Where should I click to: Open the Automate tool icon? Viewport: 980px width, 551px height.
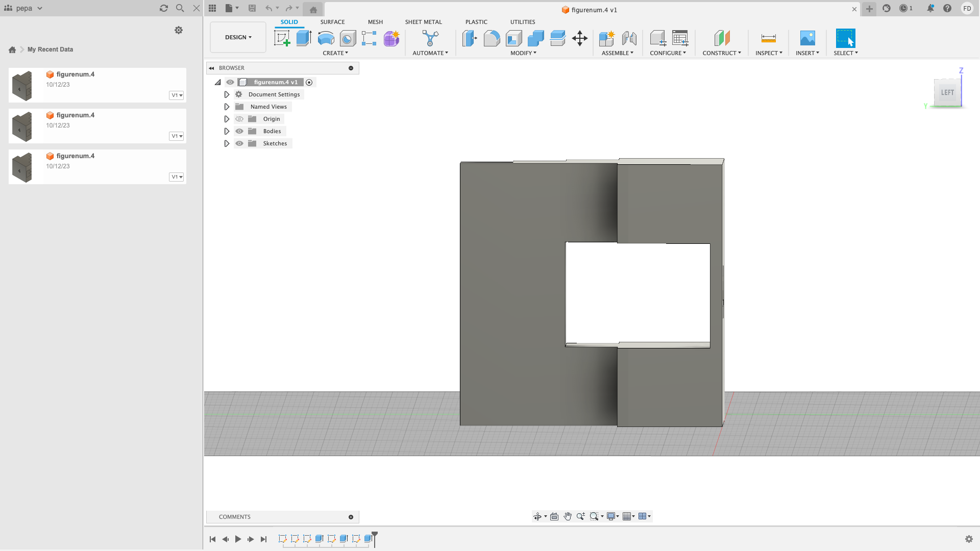point(430,38)
